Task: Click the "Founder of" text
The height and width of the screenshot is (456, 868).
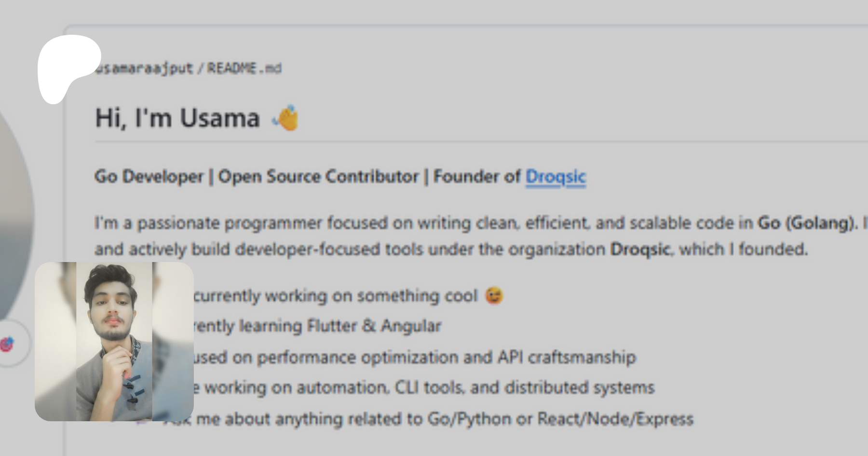Action: pyautogui.click(x=476, y=177)
